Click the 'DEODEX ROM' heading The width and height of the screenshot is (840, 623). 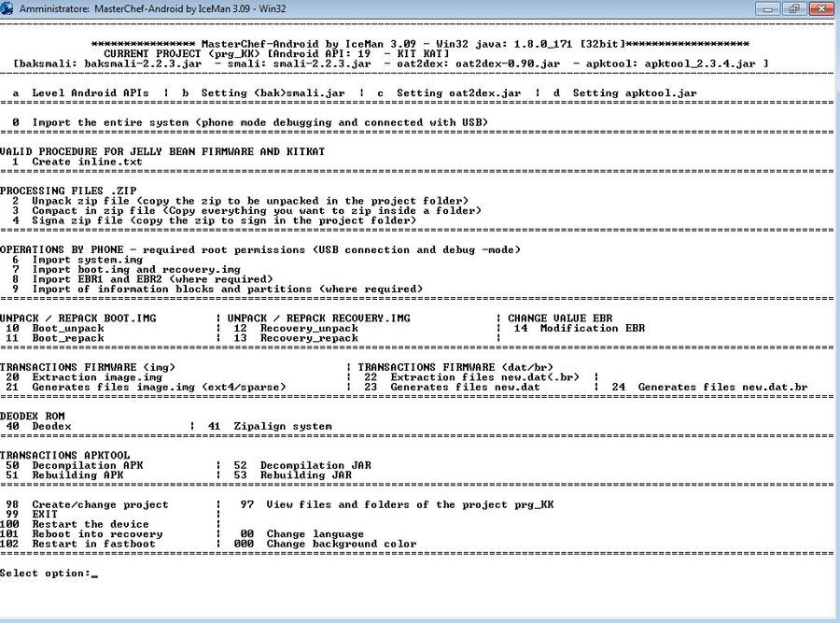pos(32,416)
